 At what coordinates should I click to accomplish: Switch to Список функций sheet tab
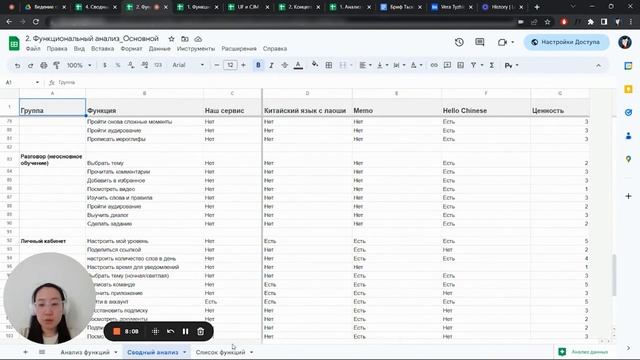point(220,352)
